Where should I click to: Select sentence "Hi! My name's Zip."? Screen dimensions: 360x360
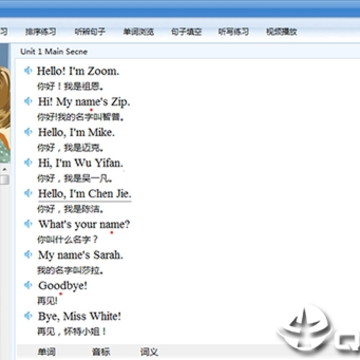coord(84,102)
